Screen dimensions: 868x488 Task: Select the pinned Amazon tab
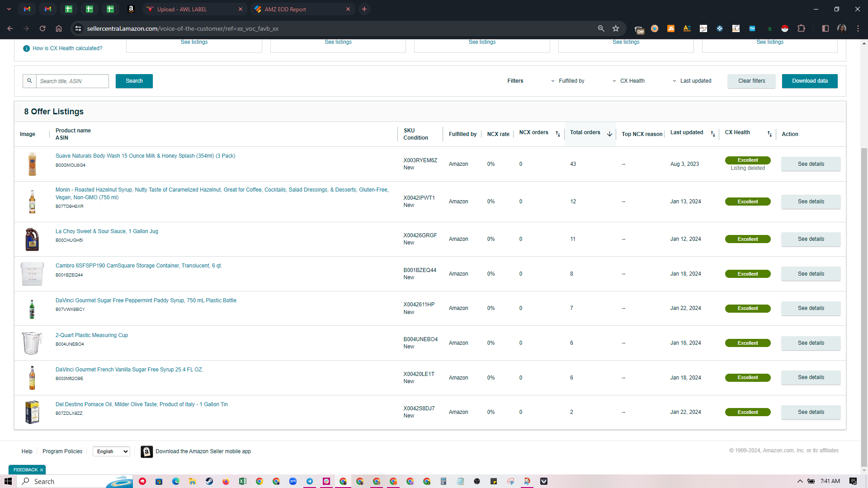click(x=131, y=9)
